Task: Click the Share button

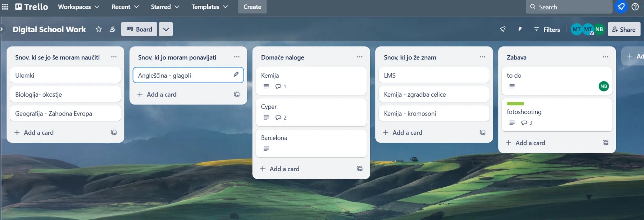Action: coord(624,29)
